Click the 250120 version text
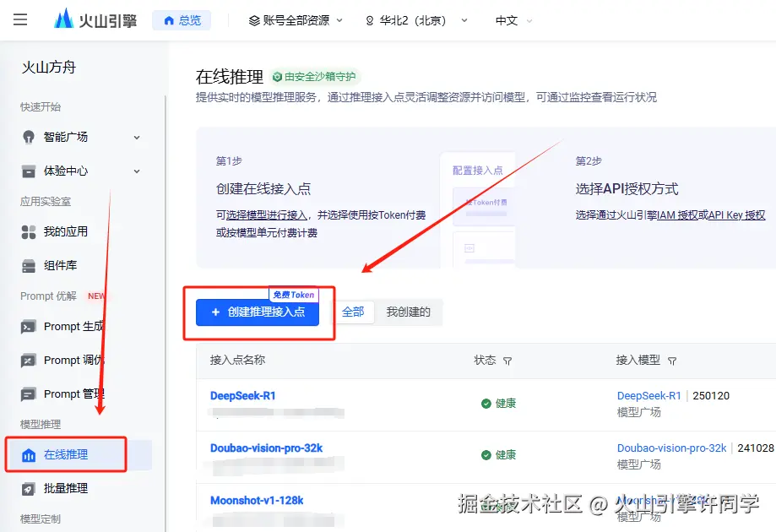This screenshot has height=532, width=776. [711, 396]
